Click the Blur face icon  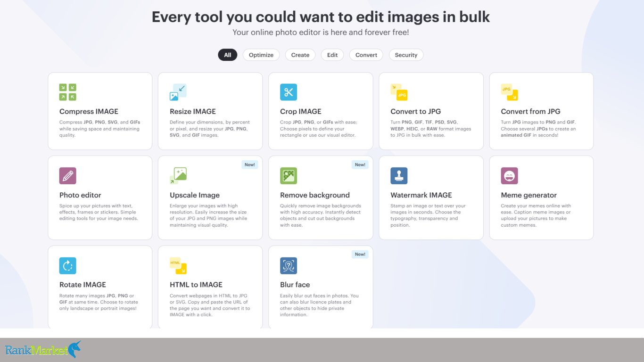point(289,266)
